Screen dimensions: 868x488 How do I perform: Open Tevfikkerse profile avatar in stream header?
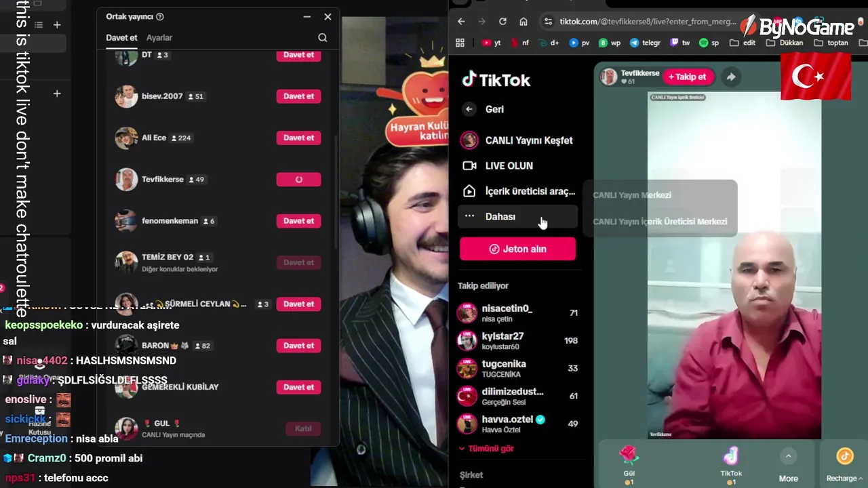608,77
